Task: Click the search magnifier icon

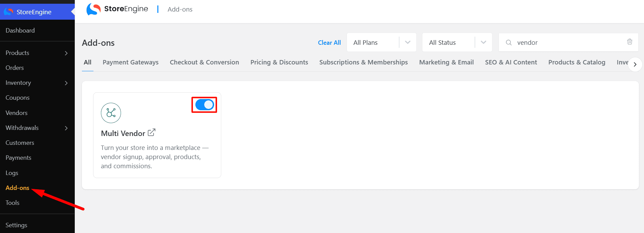Action: [x=509, y=42]
